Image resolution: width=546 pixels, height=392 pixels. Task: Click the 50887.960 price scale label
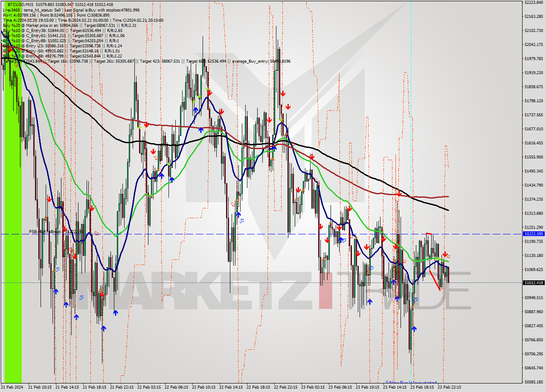(x=534, y=311)
